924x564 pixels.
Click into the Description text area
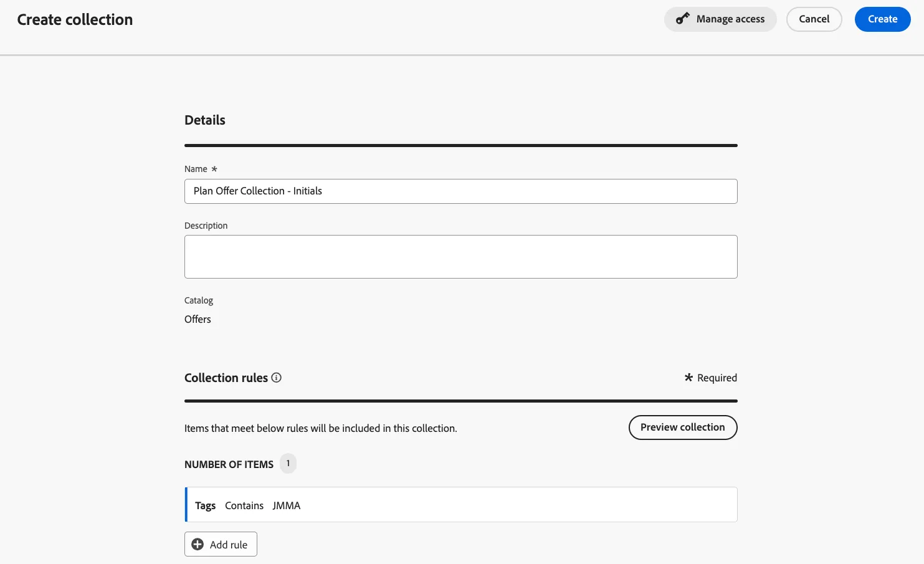pyautogui.click(x=460, y=257)
